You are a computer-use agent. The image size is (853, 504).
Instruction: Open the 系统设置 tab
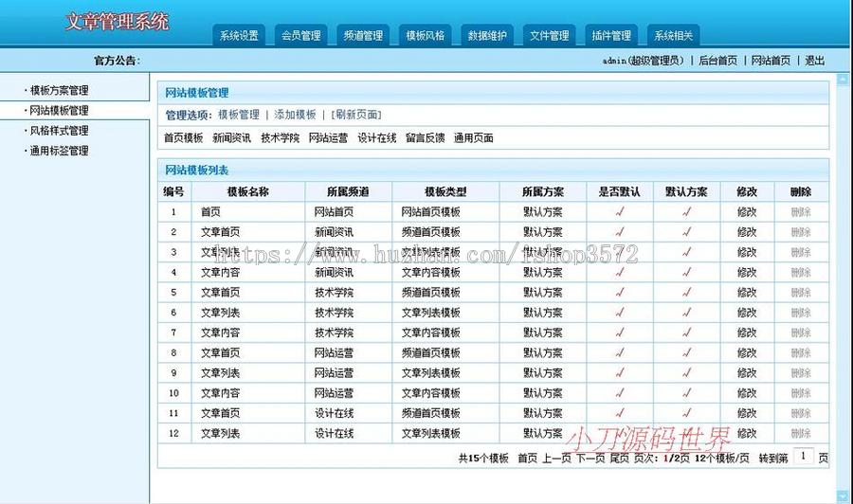tap(239, 35)
